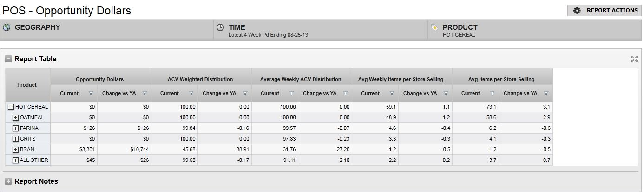644x192 pixels.
Task: Filter Average Weekly ACV Distribution Change vs YA
Action: 345,93
